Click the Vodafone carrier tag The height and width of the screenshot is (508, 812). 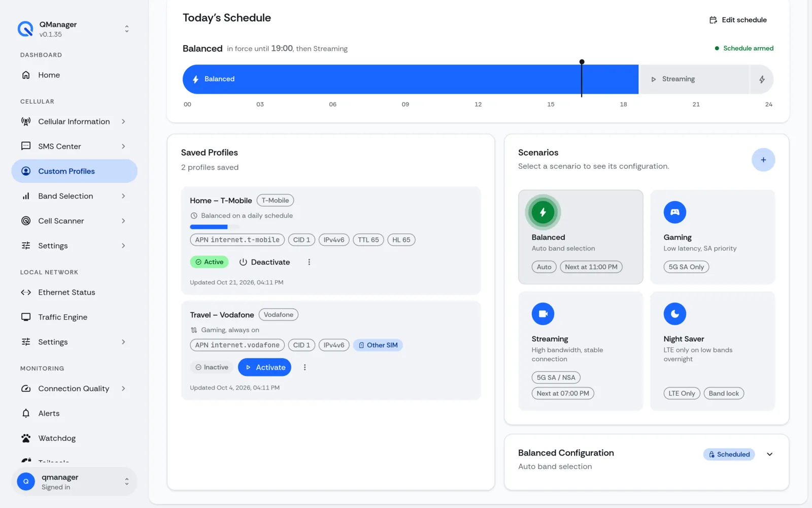(x=279, y=314)
